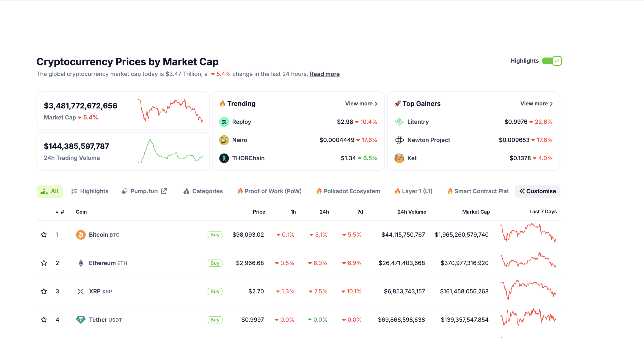Click the Tether logo icon
The height and width of the screenshot is (338, 644).
pyautogui.click(x=81, y=320)
